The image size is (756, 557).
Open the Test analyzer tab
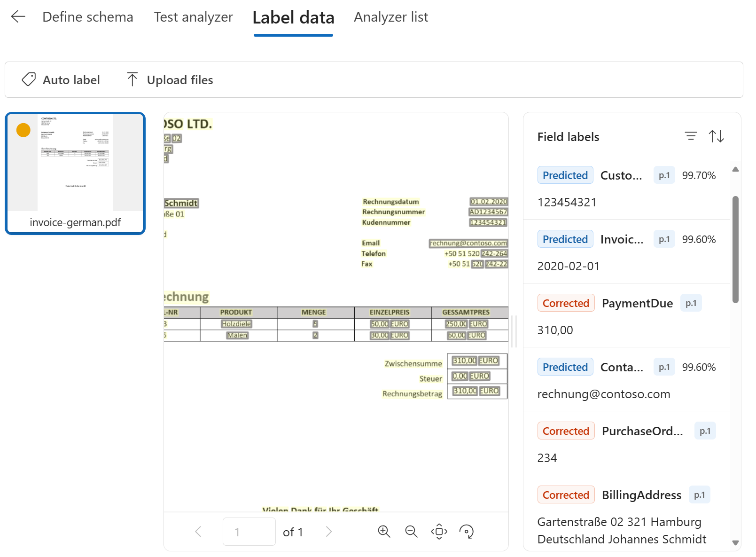click(193, 17)
